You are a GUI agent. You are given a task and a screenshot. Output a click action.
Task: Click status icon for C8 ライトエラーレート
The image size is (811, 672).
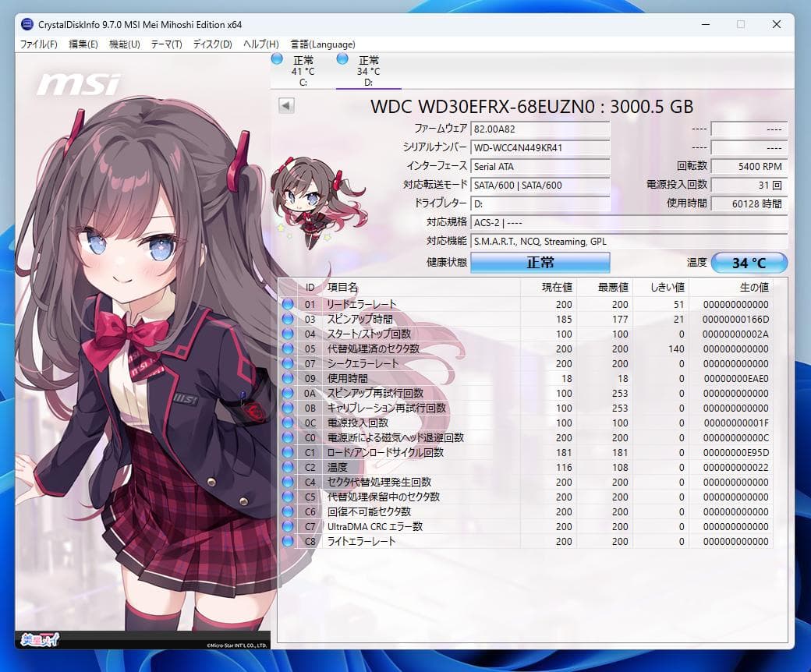[x=288, y=541]
